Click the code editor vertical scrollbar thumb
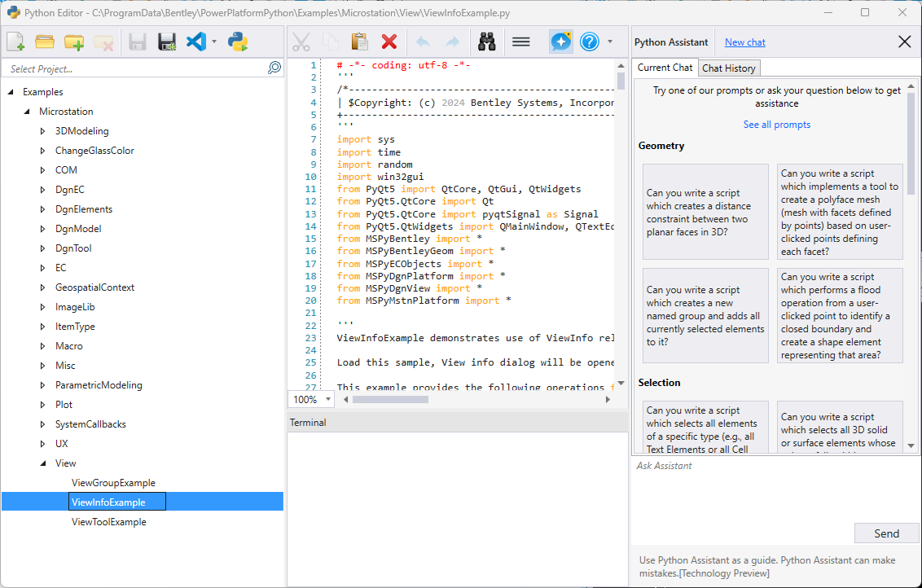 pos(621,81)
